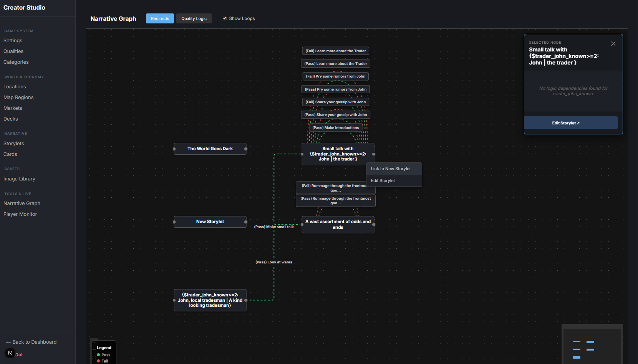Close the Selected Node panel
This screenshot has height=364, width=638.
tap(613, 44)
